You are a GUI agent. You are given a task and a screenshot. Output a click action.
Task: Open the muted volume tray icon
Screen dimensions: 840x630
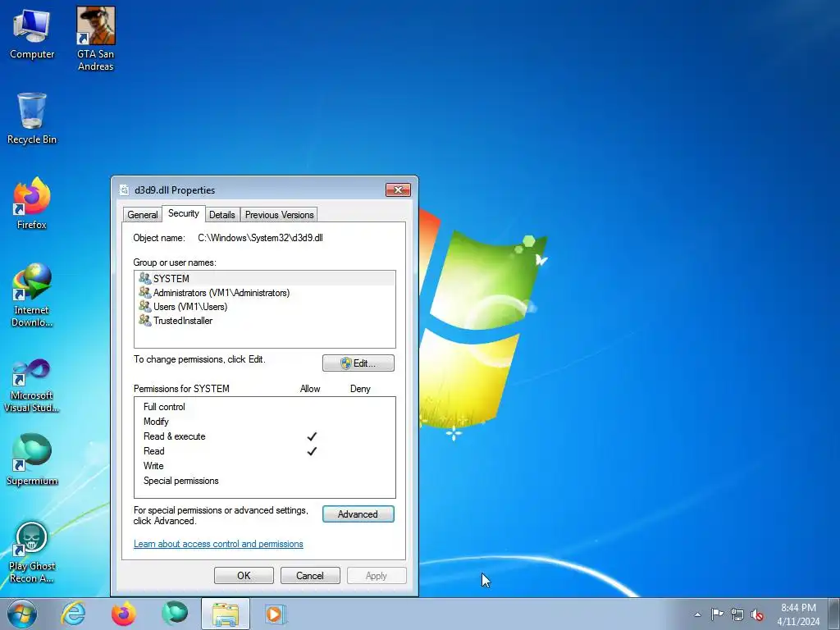[x=757, y=614]
